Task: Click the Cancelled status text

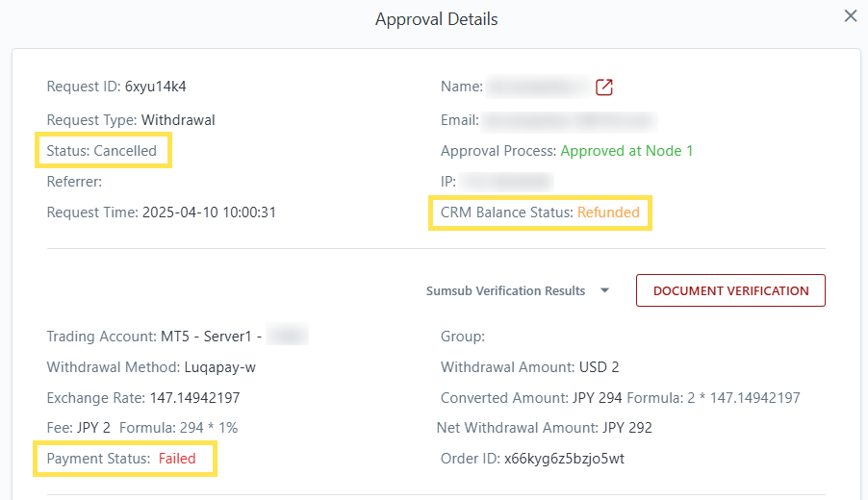Action: point(125,151)
